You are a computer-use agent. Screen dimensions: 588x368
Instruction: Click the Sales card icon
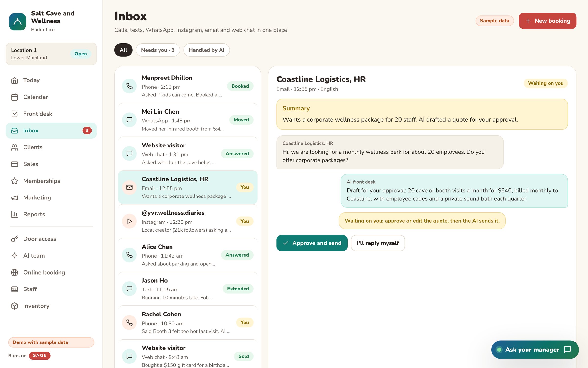pyautogui.click(x=14, y=164)
